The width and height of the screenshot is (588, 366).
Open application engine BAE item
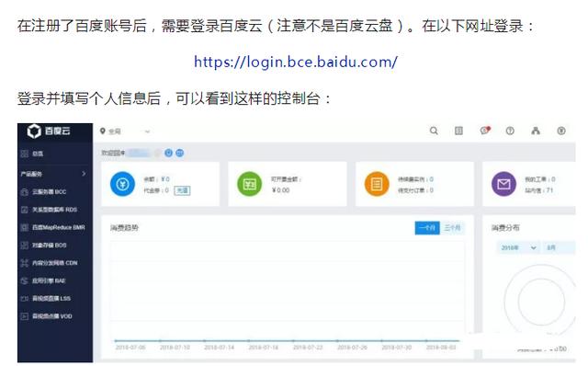coord(49,280)
